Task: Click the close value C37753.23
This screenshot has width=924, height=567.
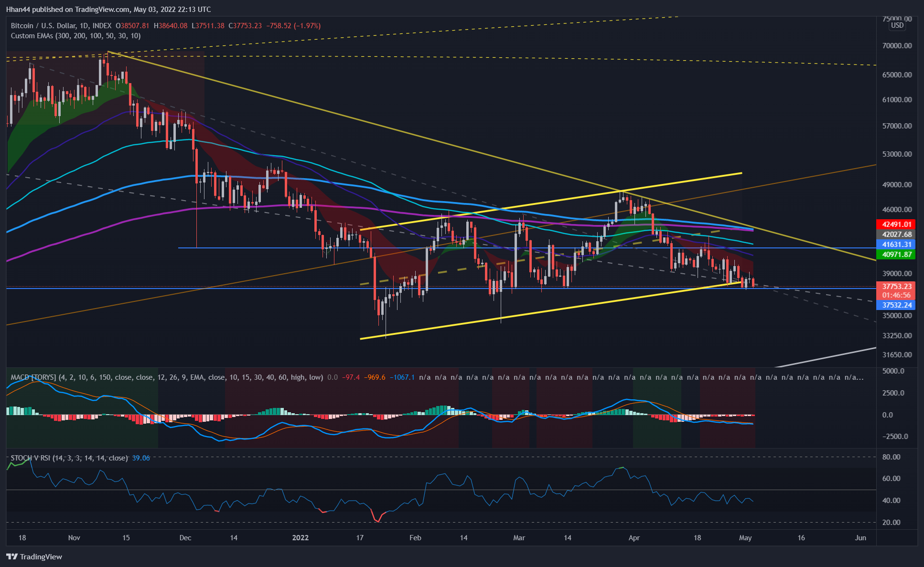Action: pyautogui.click(x=245, y=26)
